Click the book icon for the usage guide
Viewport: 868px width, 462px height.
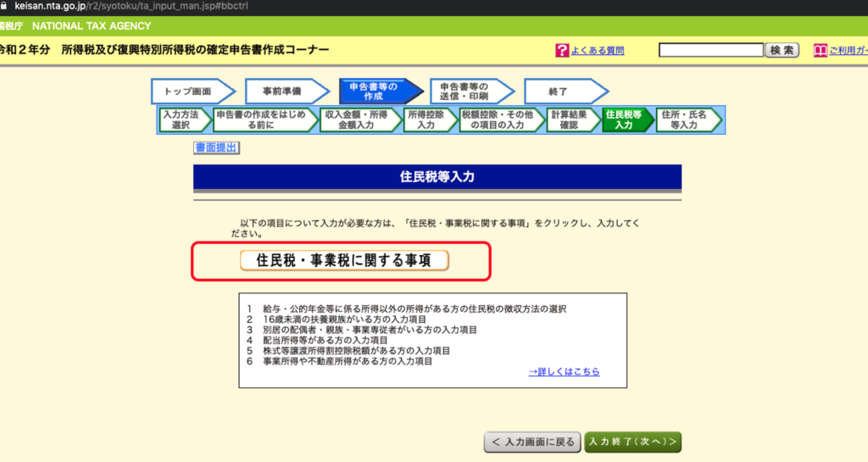tap(820, 50)
